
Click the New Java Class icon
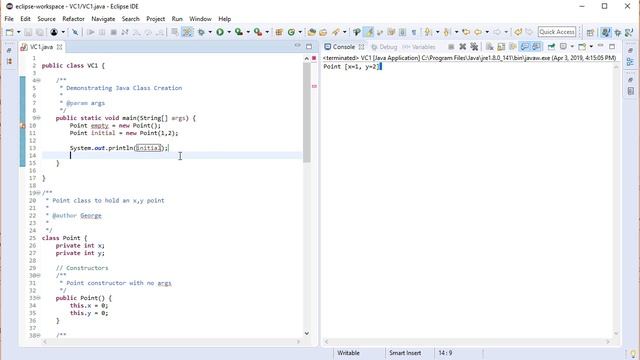click(291, 32)
